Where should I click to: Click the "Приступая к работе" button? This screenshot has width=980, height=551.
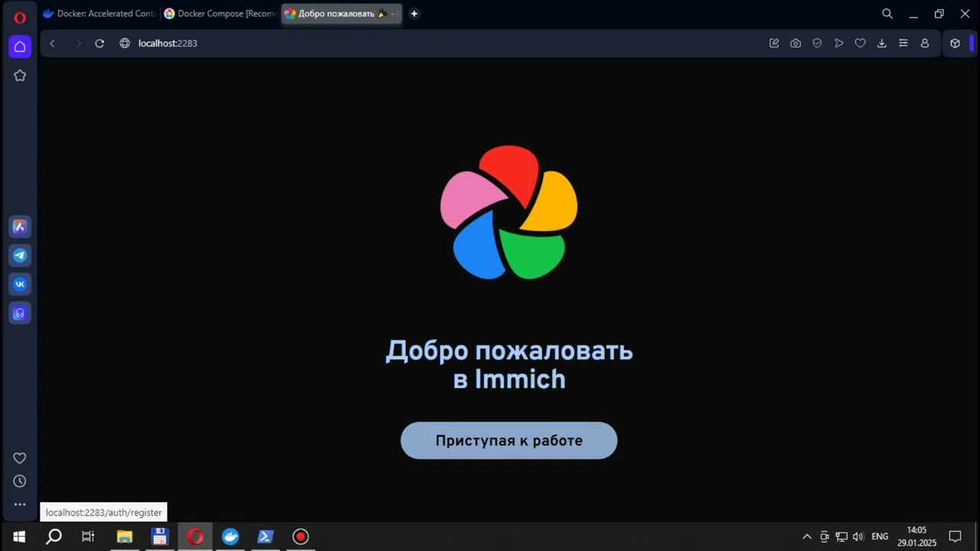point(508,441)
